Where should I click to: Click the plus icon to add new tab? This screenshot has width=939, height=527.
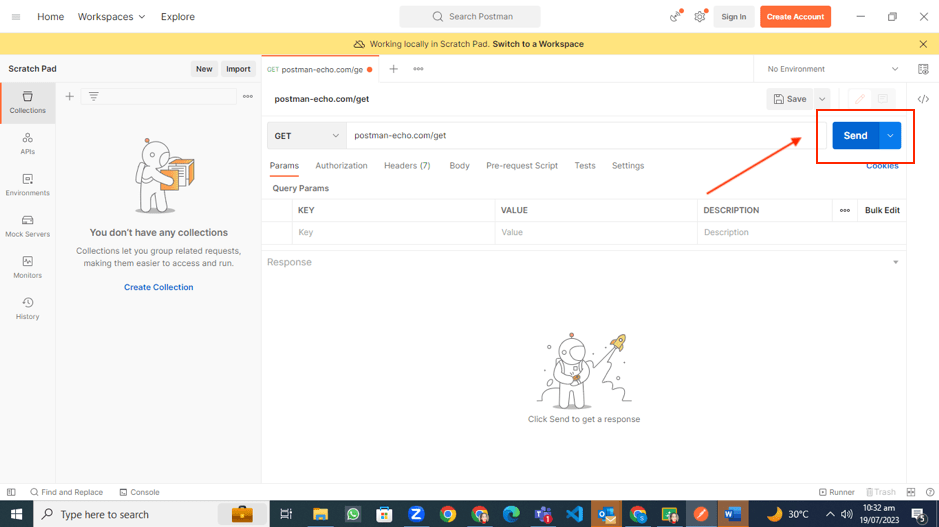click(394, 69)
